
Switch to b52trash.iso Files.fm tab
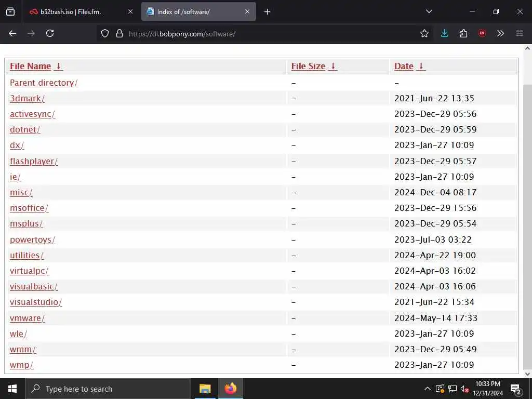coord(81,11)
